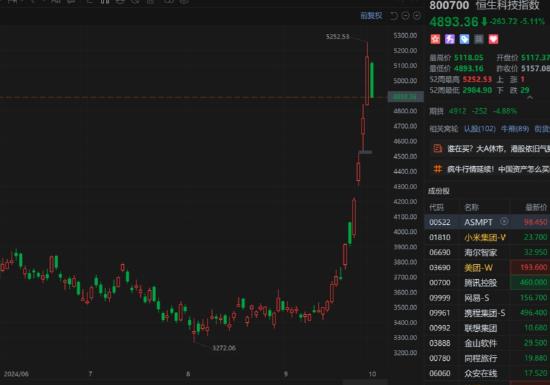Select the 美团-W row in constituents
Screen dimensions: 550x385
pos(487,268)
